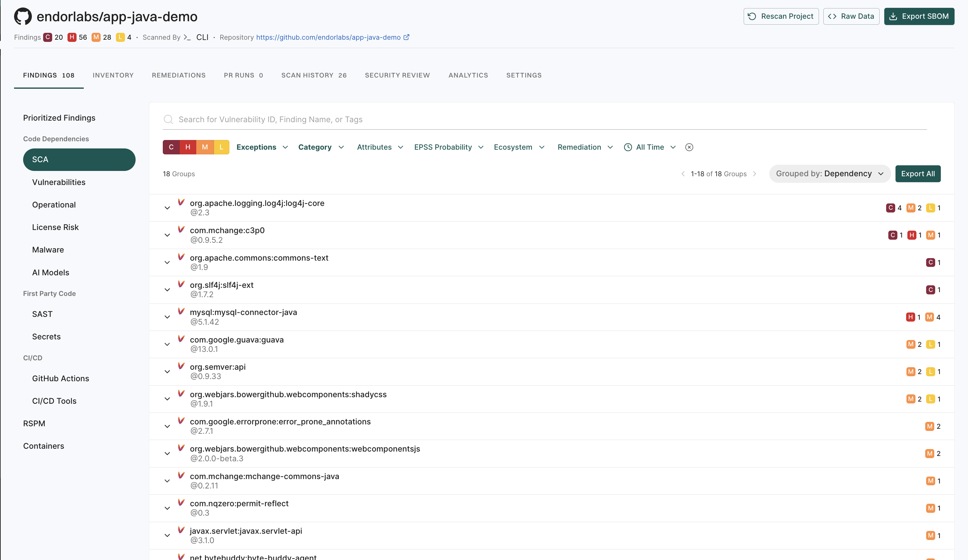The height and width of the screenshot is (560, 968).
Task: Click the Maven icon beside slf4j-ext
Action: click(181, 284)
